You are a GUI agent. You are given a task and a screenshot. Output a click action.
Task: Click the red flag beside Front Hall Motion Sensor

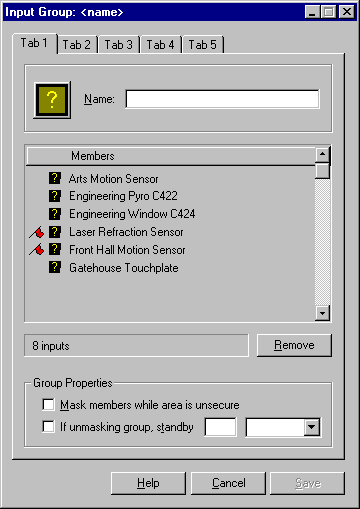click(37, 249)
